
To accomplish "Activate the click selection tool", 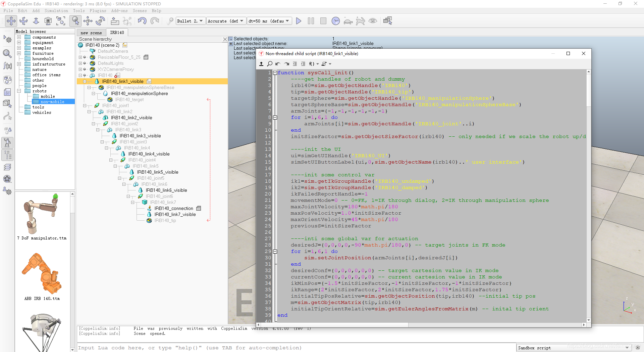I will click(x=75, y=21).
